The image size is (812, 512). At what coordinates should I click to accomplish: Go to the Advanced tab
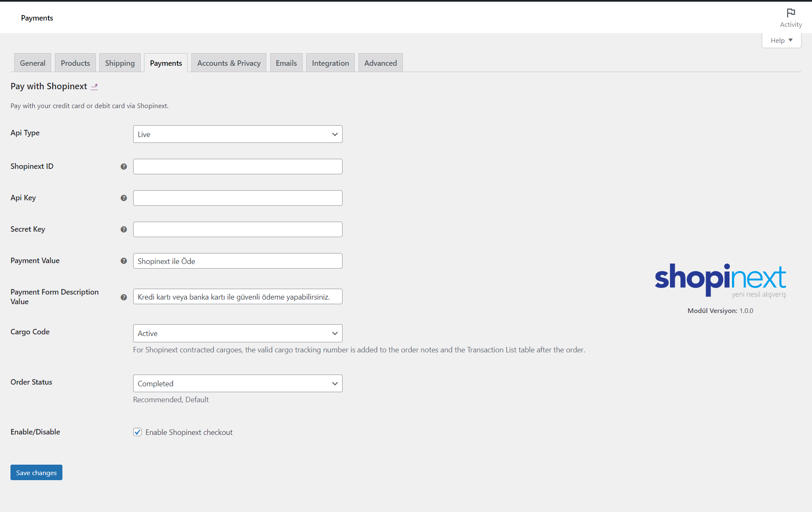380,63
